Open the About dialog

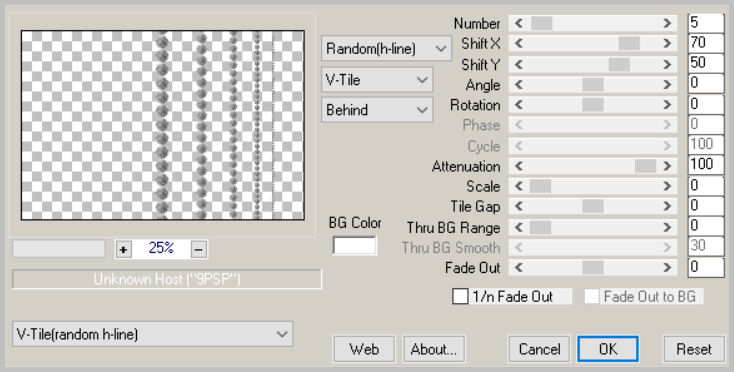(433, 349)
